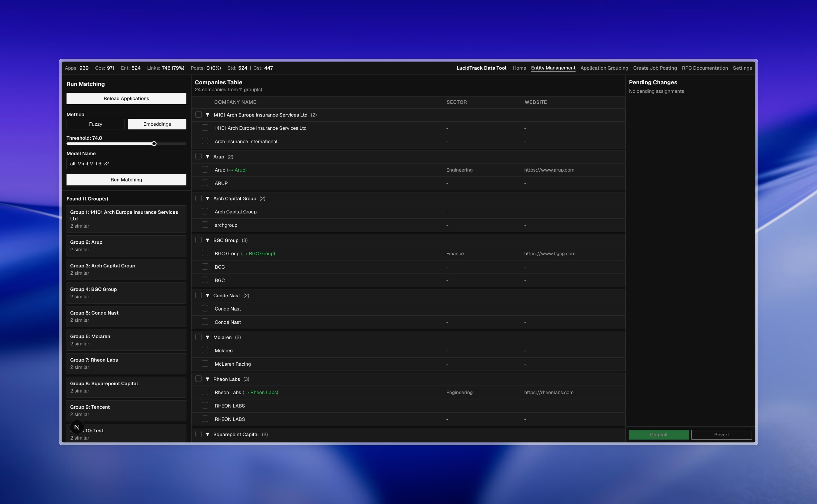Tick the McLaren Racing row checkbox
The width and height of the screenshot is (817, 504).
[205, 364]
